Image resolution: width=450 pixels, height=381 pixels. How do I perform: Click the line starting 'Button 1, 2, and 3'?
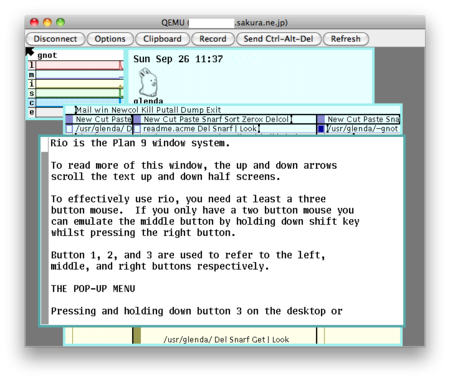[x=188, y=255]
